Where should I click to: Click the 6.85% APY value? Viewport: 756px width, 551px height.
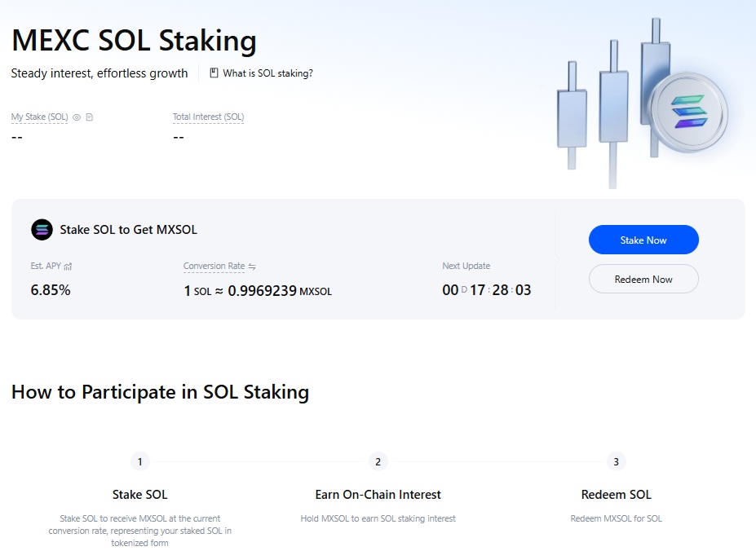pyautogui.click(x=51, y=290)
